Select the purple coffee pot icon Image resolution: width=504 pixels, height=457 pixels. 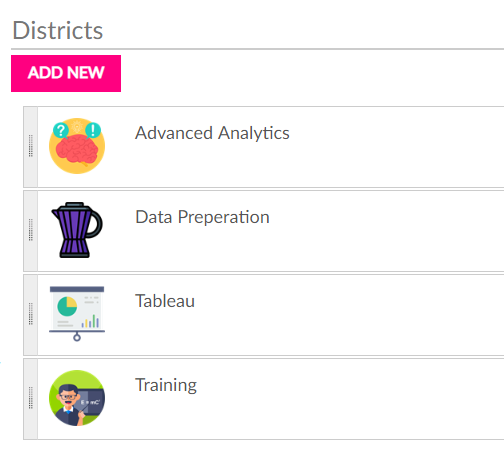tap(77, 230)
